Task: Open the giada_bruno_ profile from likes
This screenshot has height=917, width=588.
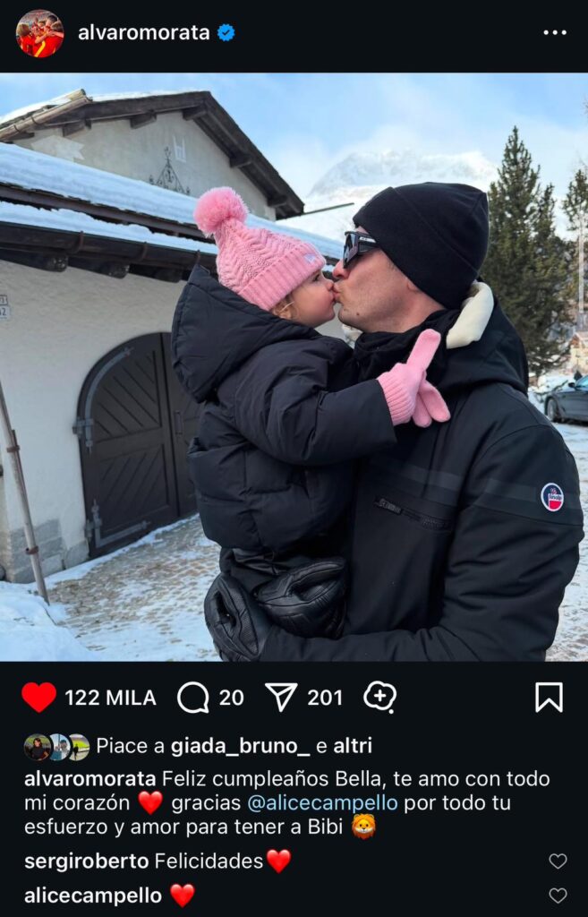Action: point(241,746)
